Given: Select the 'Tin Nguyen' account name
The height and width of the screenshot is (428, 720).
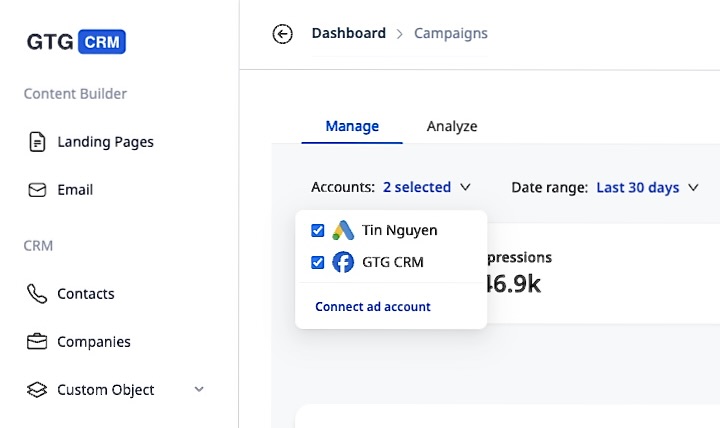Looking at the screenshot, I should pos(399,230).
